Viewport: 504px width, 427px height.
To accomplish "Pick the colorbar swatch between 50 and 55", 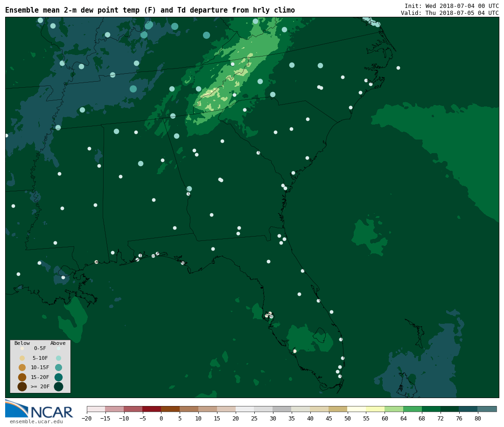I will 357,409.
